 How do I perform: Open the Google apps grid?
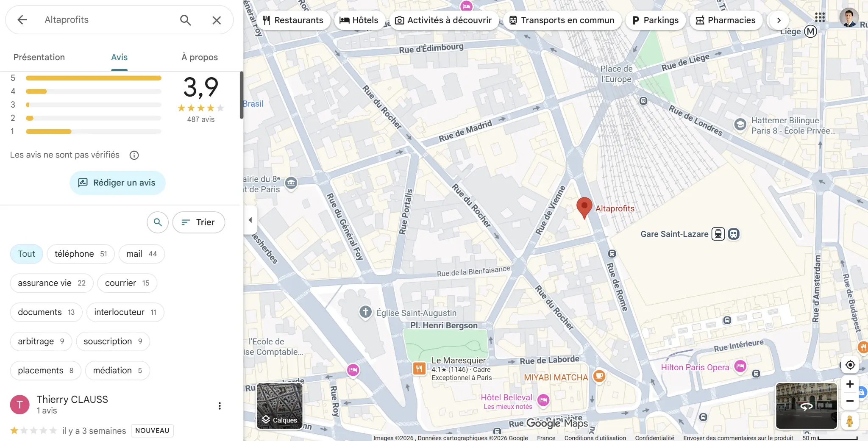[820, 17]
